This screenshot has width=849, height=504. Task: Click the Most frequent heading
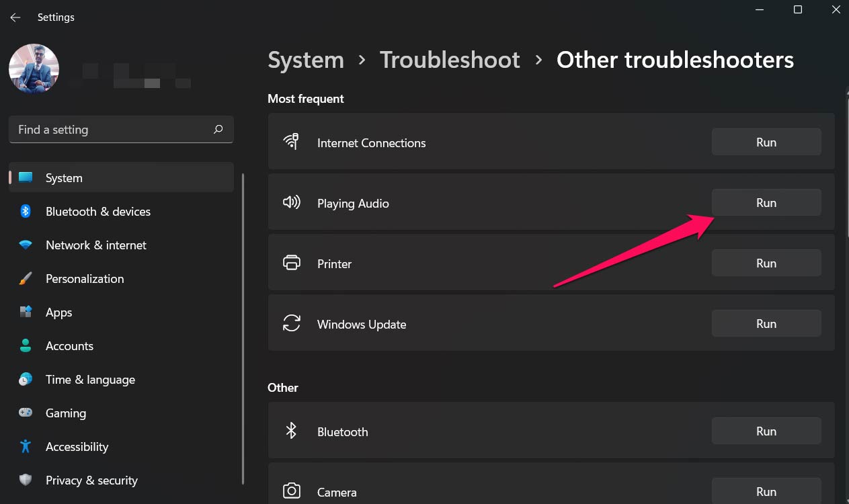tap(306, 99)
